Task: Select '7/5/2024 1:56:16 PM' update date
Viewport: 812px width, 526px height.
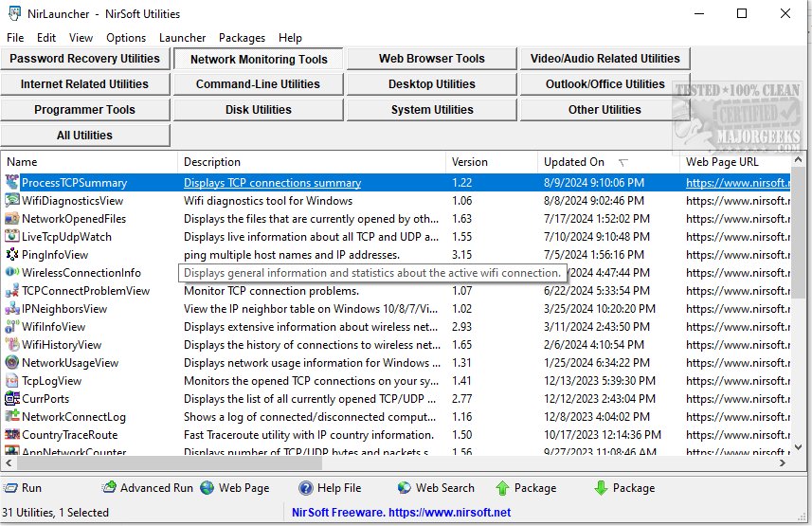Action: tap(594, 254)
